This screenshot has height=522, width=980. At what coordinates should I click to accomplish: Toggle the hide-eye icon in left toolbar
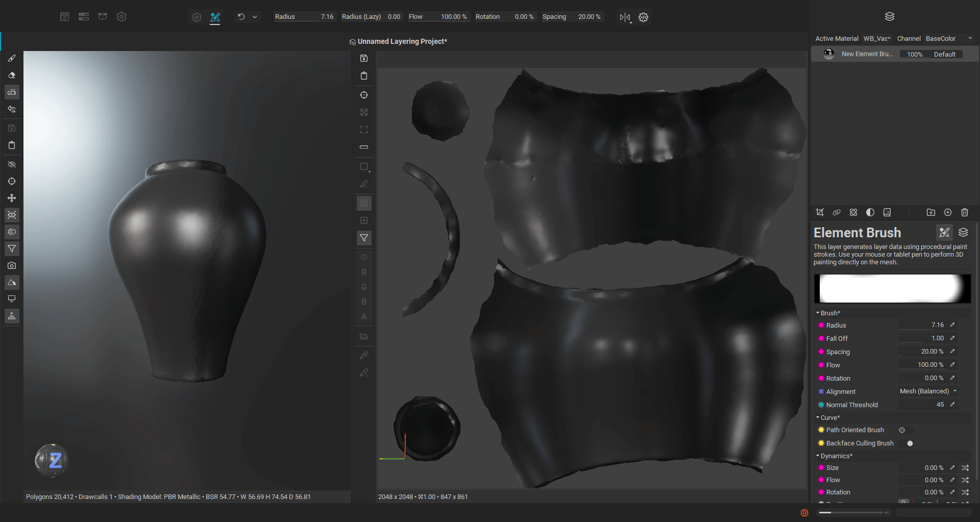click(12, 165)
